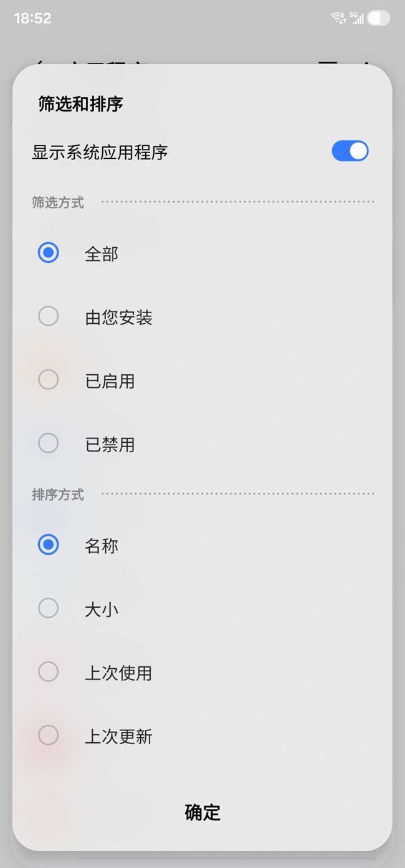The width and height of the screenshot is (405, 868).
Task: Choose 上次使用 as sort order
Action: click(49, 672)
